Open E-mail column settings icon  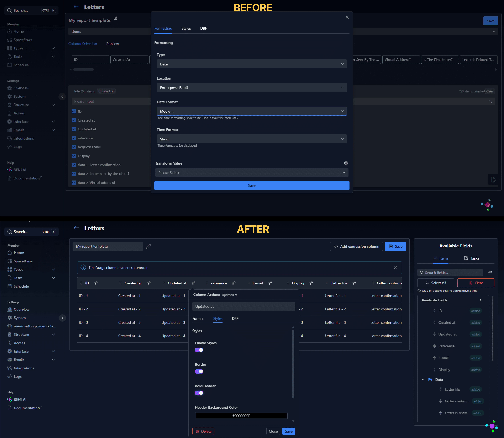click(x=270, y=283)
